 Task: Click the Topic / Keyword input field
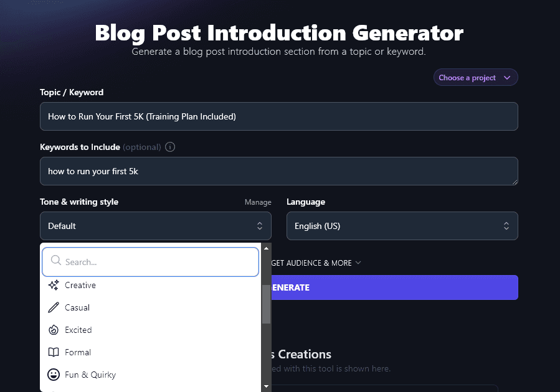[278, 116]
